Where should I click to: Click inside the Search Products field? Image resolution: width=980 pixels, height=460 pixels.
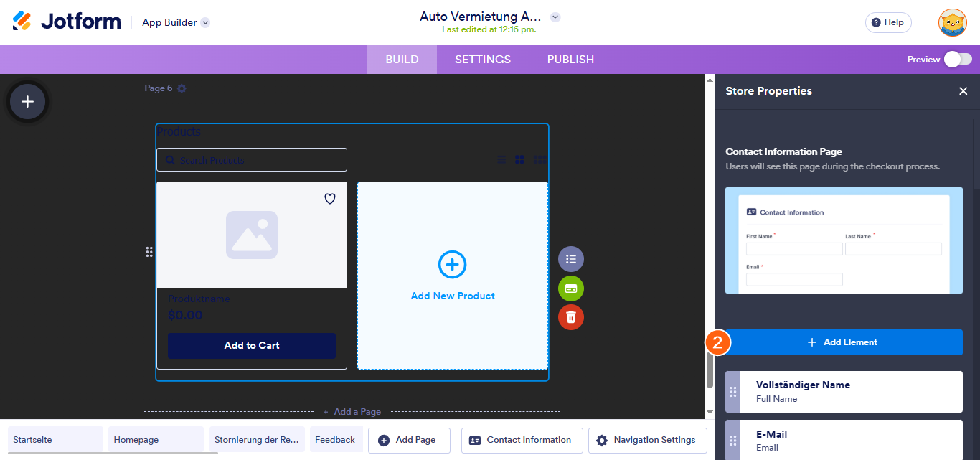[x=251, y=159]
